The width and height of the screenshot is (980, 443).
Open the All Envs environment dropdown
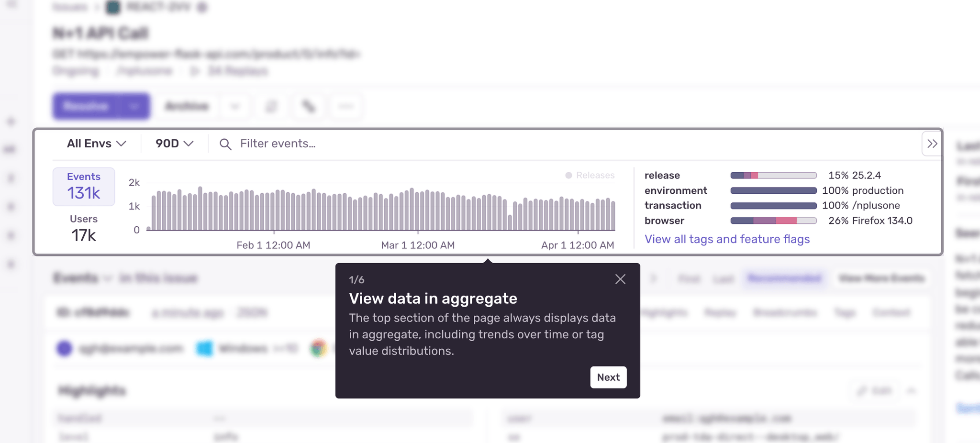click(x=96, y=144)
